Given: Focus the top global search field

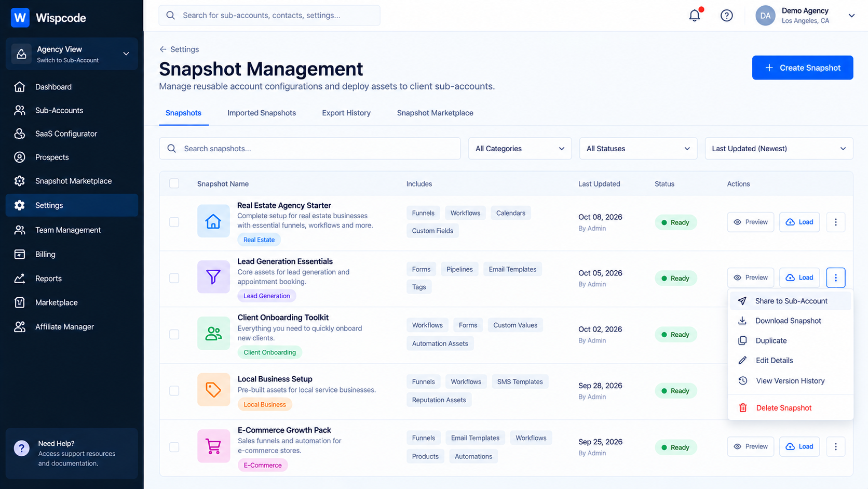Looking at the screenshot, I should [269, 16].
